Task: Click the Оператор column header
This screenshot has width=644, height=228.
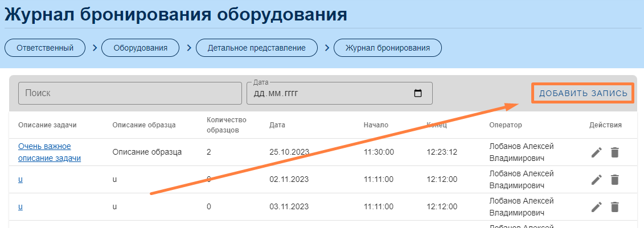Action: pos(506,125)
